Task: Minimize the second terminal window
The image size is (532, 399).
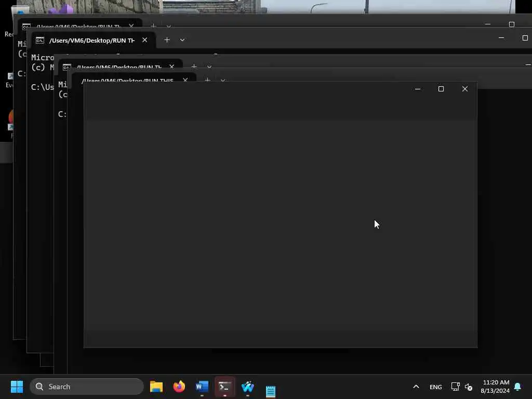Action: [501, 37]
